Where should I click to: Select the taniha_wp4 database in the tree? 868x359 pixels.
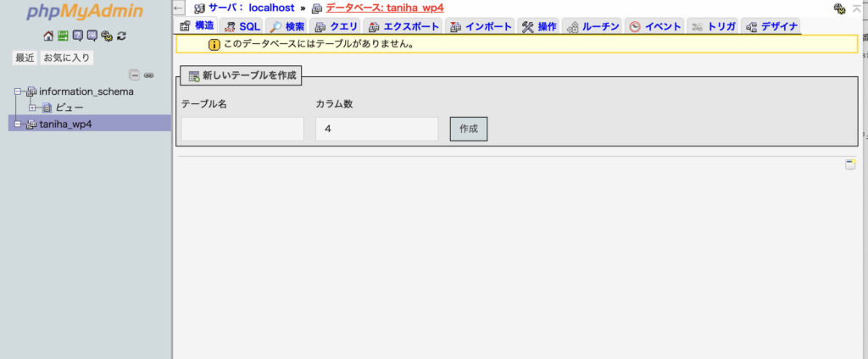(x=65, y=124)
